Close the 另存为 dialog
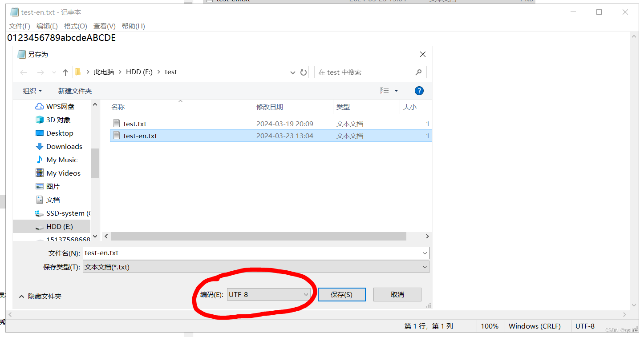The image size is (644, 337). (x=423, y=54)
